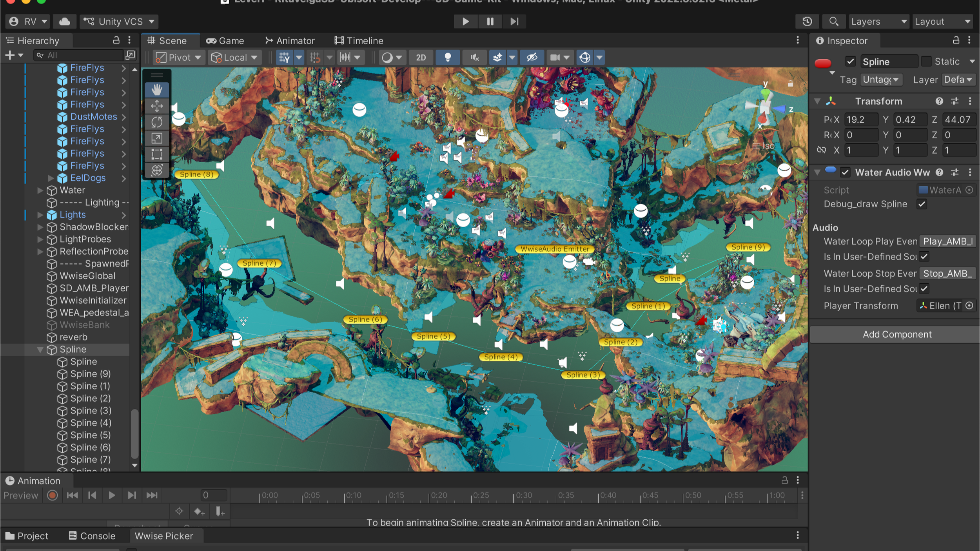Click the Hierarchy vertical scrollbar

coord(134,434)
